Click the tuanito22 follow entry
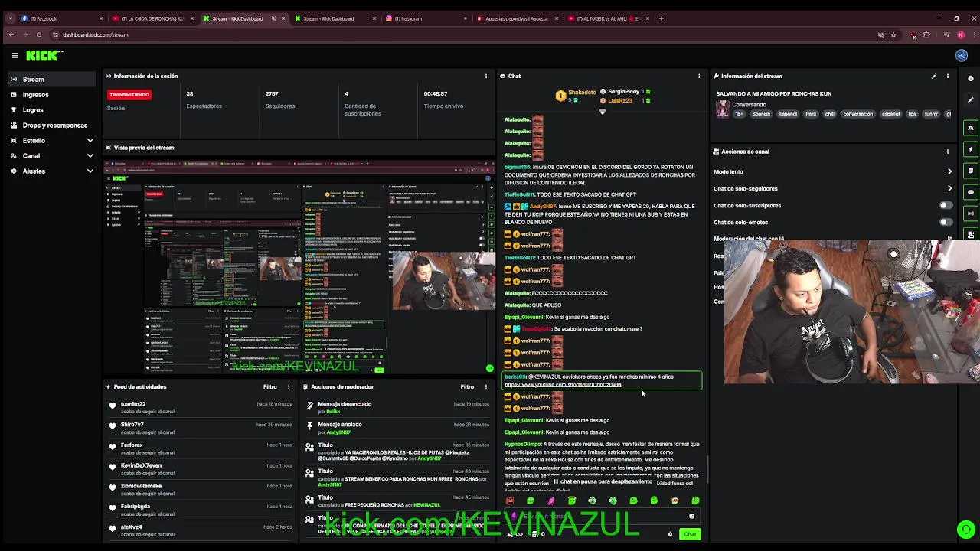 (201, 407)
